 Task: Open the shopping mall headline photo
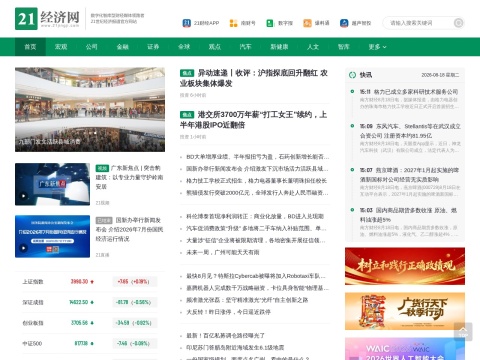tap(90, 110)
